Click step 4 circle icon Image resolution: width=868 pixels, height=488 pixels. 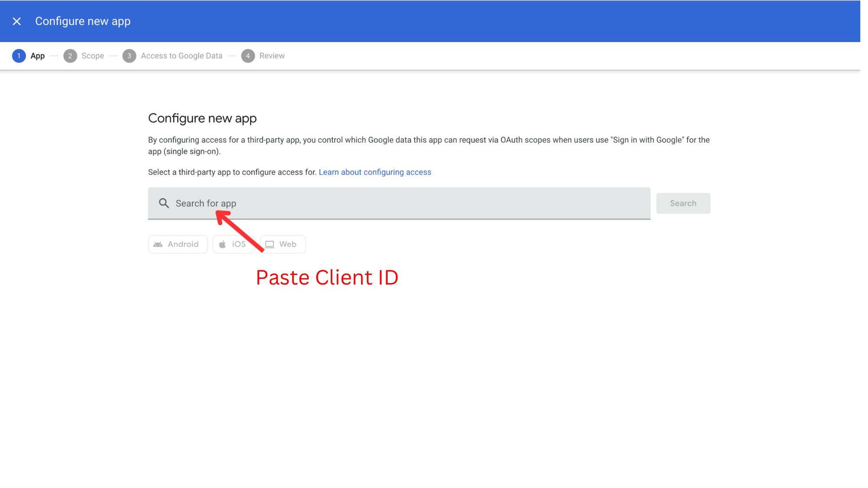click(x=248, y=56)
